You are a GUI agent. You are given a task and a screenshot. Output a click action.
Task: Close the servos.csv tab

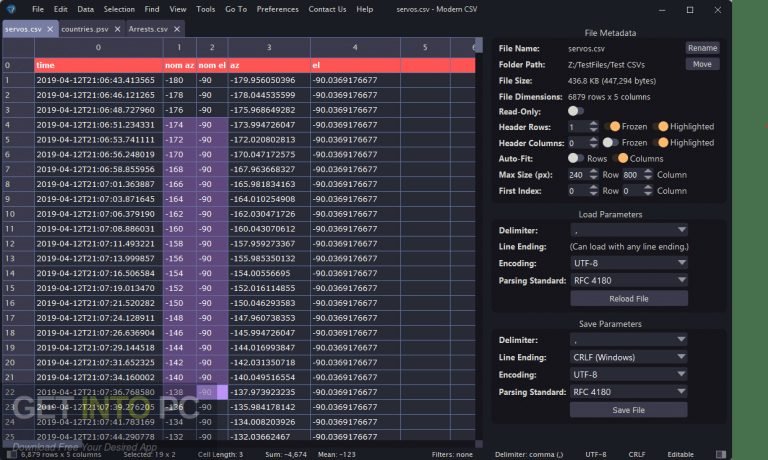(x=50, y=29)
